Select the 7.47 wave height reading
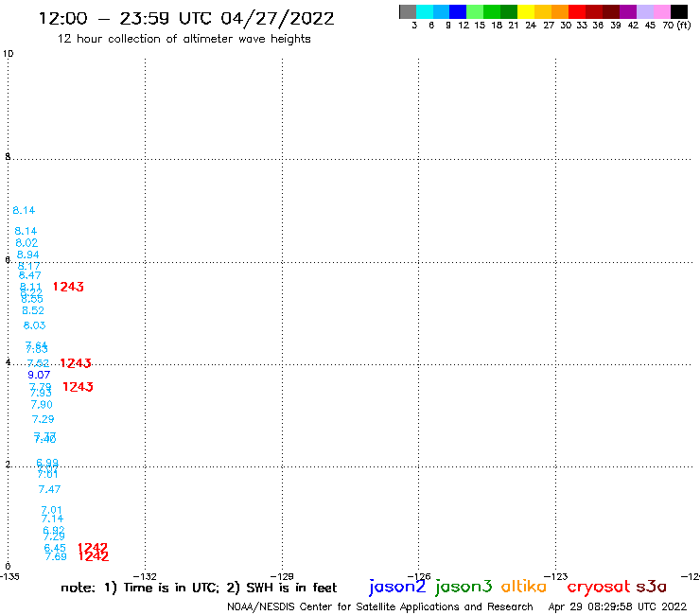Screen dimensions: 700x615 pos(49,489)
